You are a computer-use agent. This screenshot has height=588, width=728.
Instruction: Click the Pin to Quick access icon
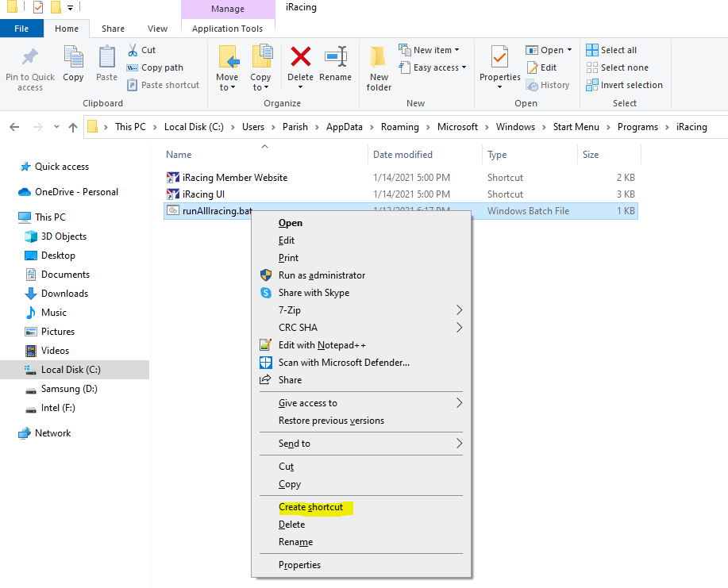(30, 57)
